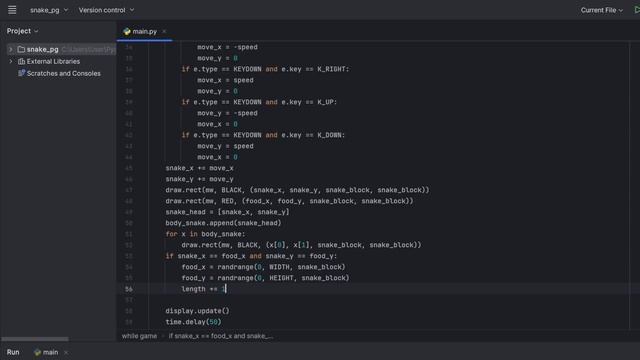Click the green Run button
Image resolution: width=640 pixels, height=360 pixels.
pos(636,10)
